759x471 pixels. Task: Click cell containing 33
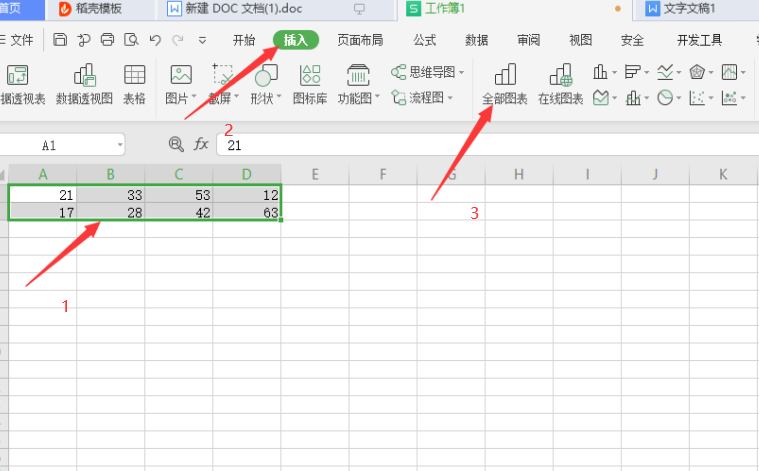pos(111,195)
